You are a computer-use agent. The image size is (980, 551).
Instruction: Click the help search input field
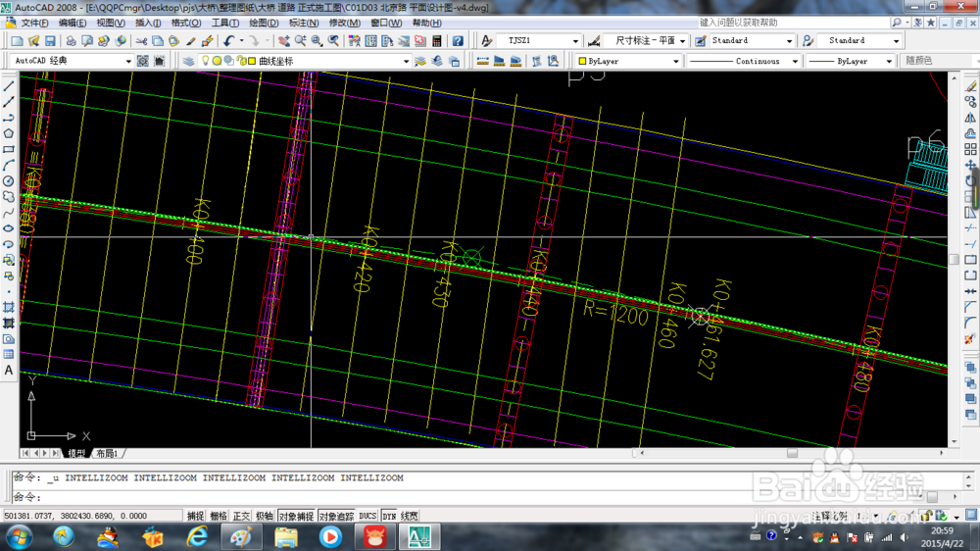(793, 23)
